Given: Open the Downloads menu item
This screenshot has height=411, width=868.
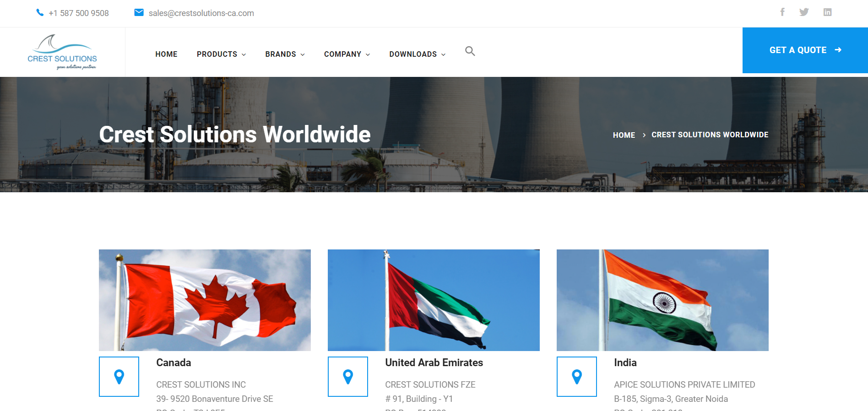Looking at the screenshot, I should 413,54.
